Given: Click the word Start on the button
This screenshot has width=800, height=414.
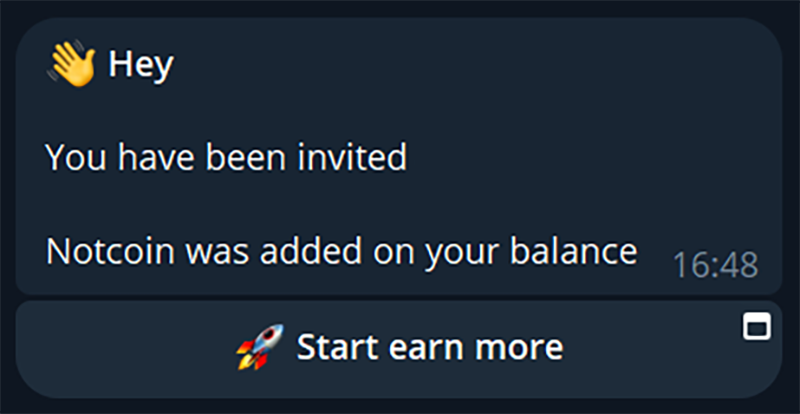Looking at the screenshot, I should point(339,347).
